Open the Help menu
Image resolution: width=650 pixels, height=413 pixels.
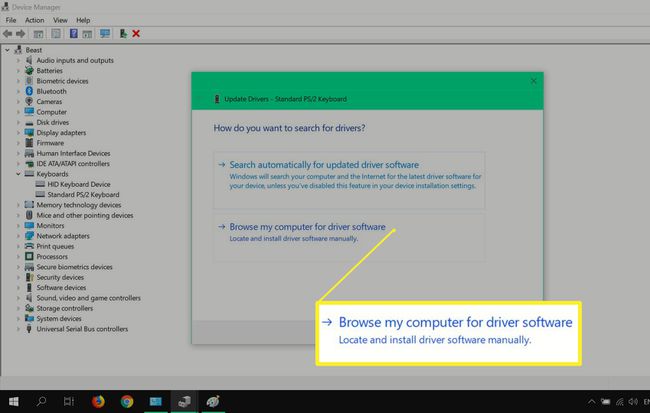coord(83,20)
